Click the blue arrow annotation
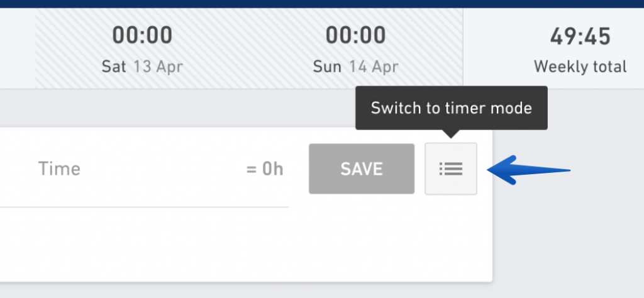The width and height of the screenshot is (644, 298). coord(528,170)
